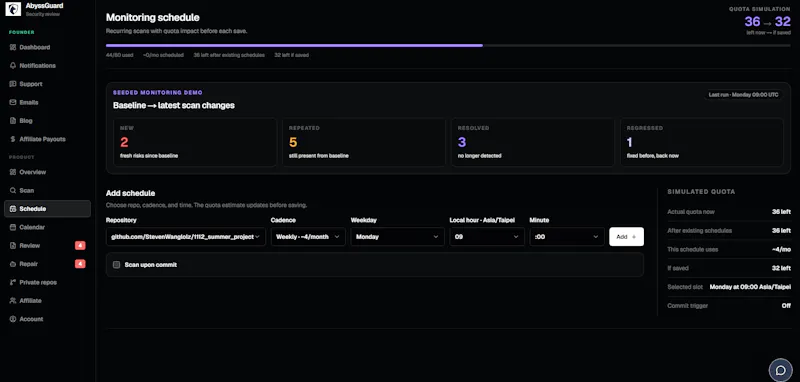Open Notifications in the sidebar

pyautogui.click(x=47, y=66)
